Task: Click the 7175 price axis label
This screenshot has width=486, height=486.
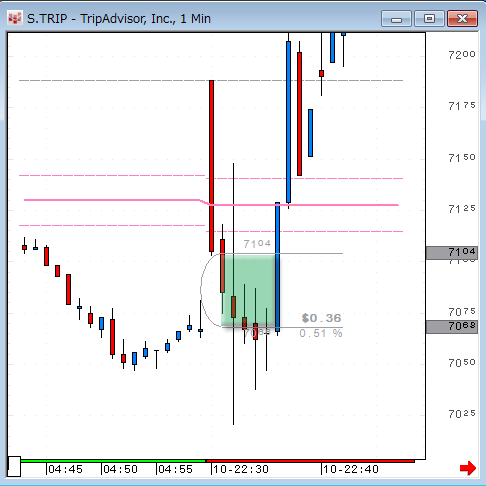Action: pyautogui.click(x=462, y=106)
